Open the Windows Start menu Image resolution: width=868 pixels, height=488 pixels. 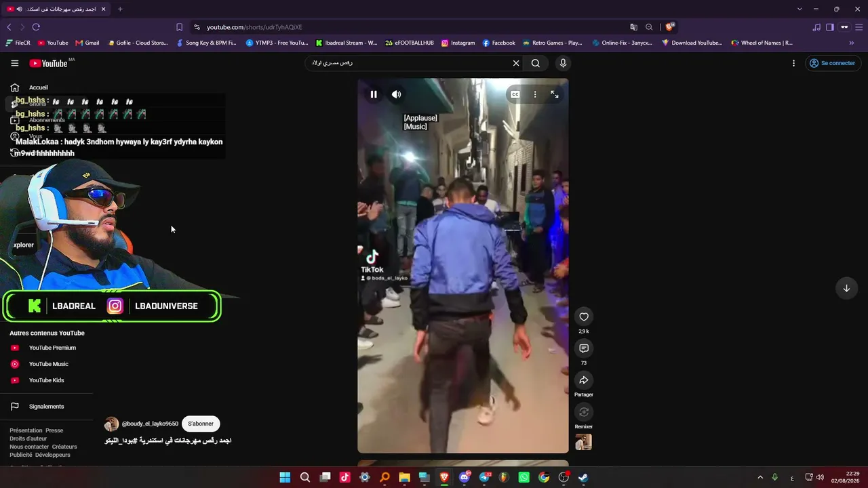pyautogui.click(x=285, y=477)
